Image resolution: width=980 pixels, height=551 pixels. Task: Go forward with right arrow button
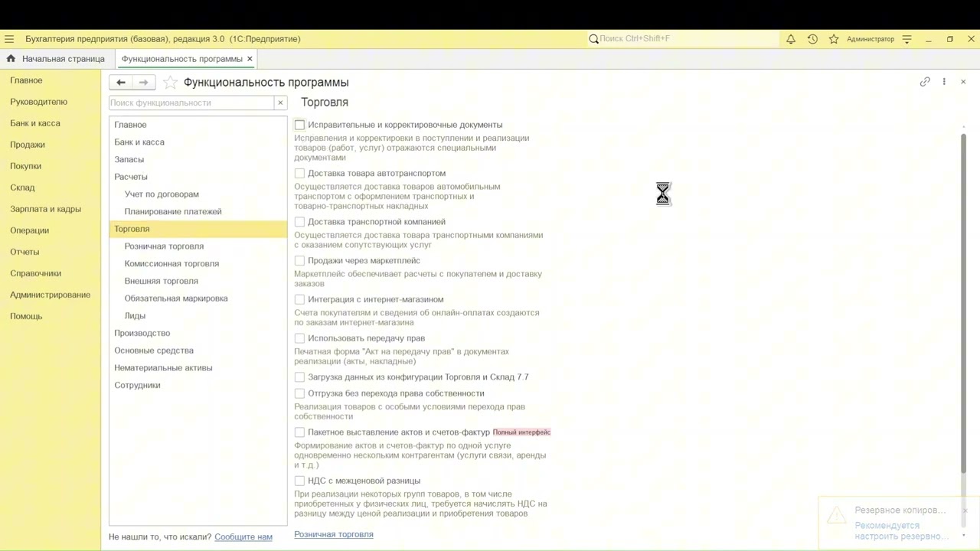(144, 83)
